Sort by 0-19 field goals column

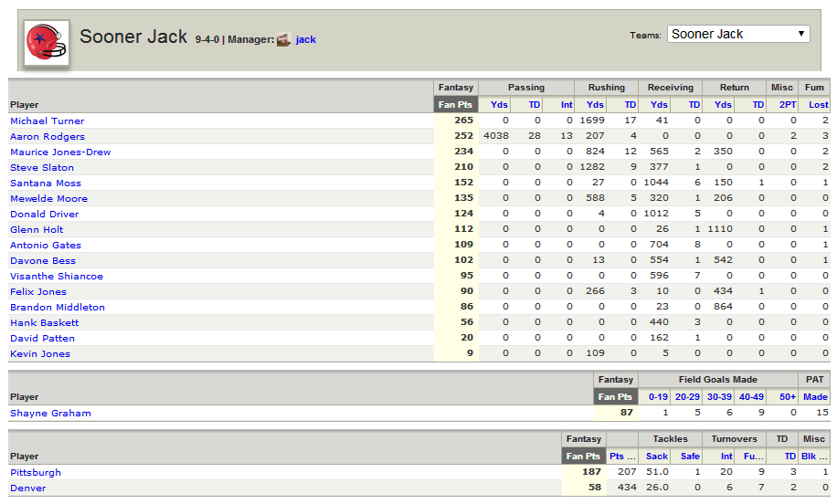pos(658,397)
